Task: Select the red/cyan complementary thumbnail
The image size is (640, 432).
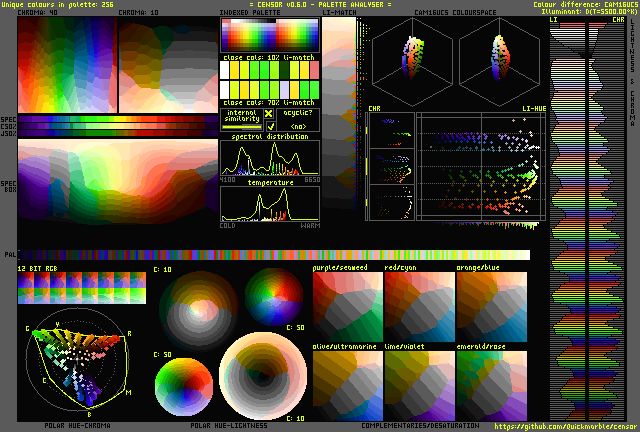Action: pos(419,304)
